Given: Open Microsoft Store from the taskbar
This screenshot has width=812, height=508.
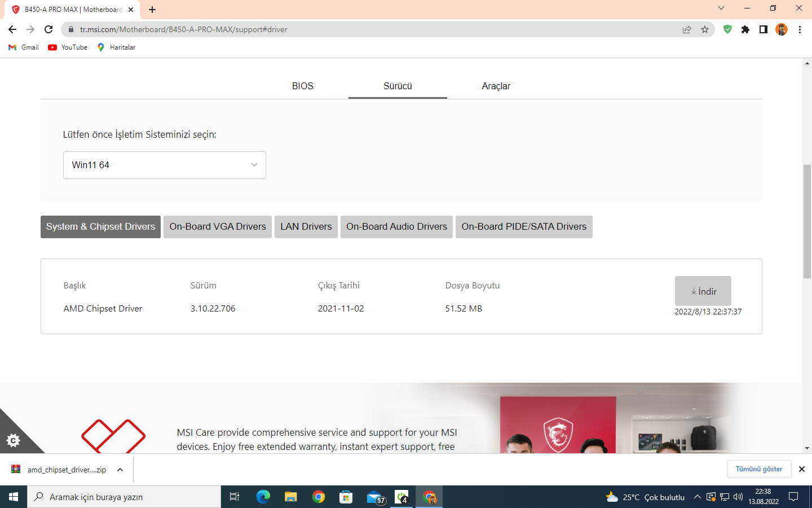Looking at the screenshot, I should (346, 497).
